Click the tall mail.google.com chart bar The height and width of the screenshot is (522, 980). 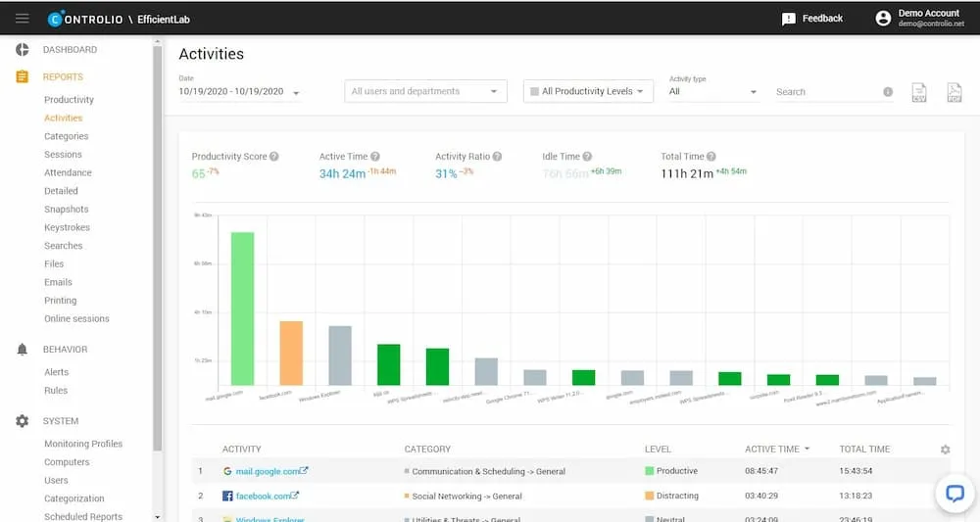242,308
